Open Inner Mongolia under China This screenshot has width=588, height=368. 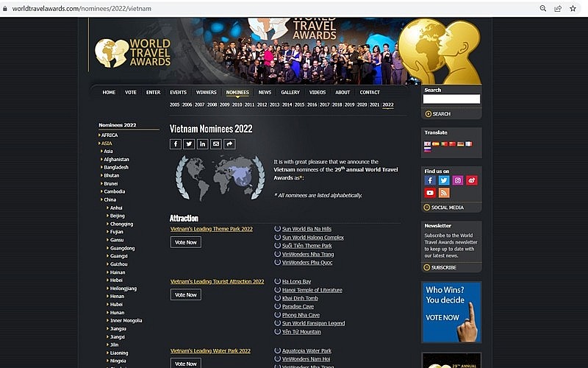tap(126, 321)
